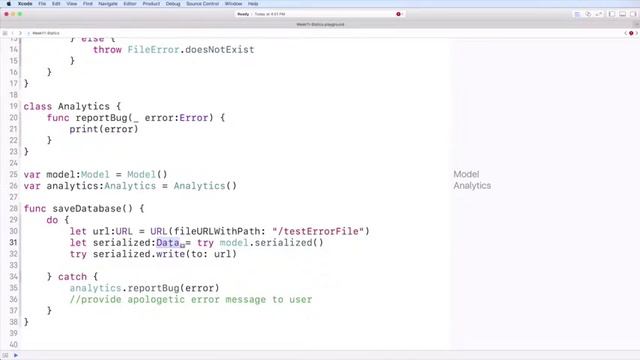The image size is (640, 360).
Task: Toggle the utilities inspector panel
Action: point(633,14)
